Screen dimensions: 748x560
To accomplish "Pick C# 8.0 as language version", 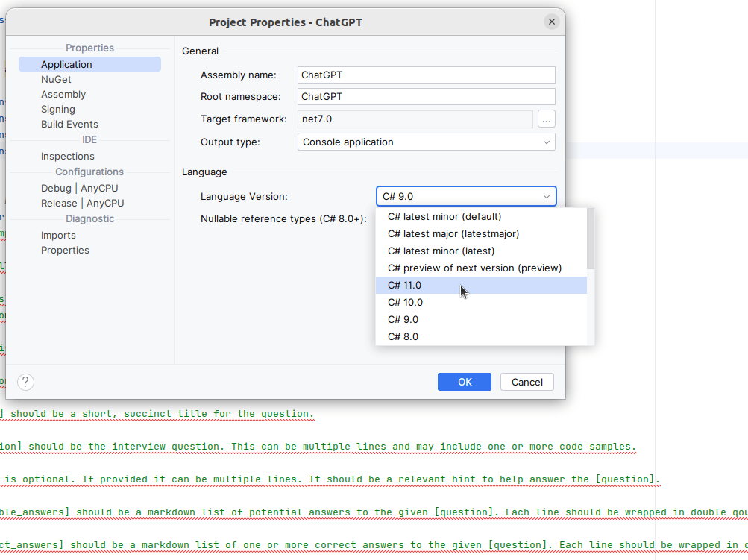I will 403,336.
